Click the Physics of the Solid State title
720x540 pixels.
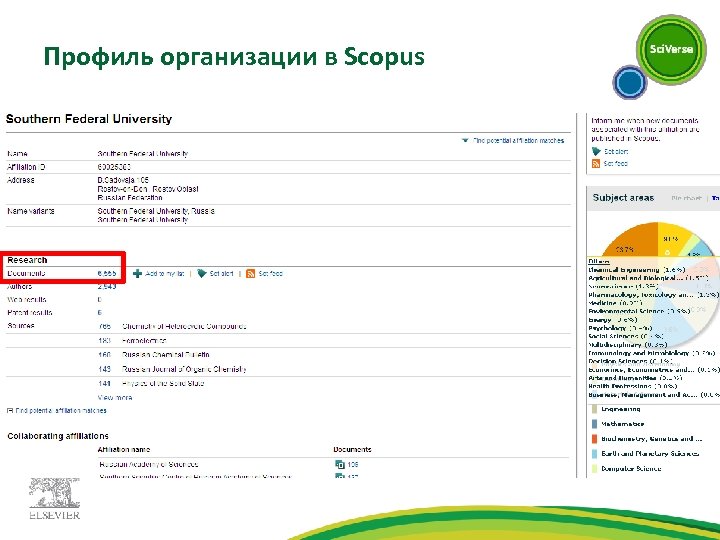(x=163, y=383)
